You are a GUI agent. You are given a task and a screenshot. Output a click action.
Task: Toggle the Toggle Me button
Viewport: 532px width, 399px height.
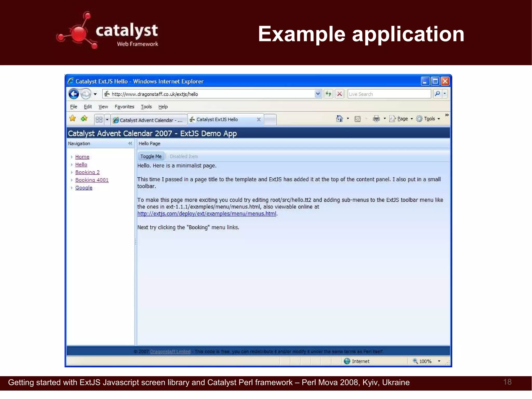pyautogui.click(x=151, y=156)
